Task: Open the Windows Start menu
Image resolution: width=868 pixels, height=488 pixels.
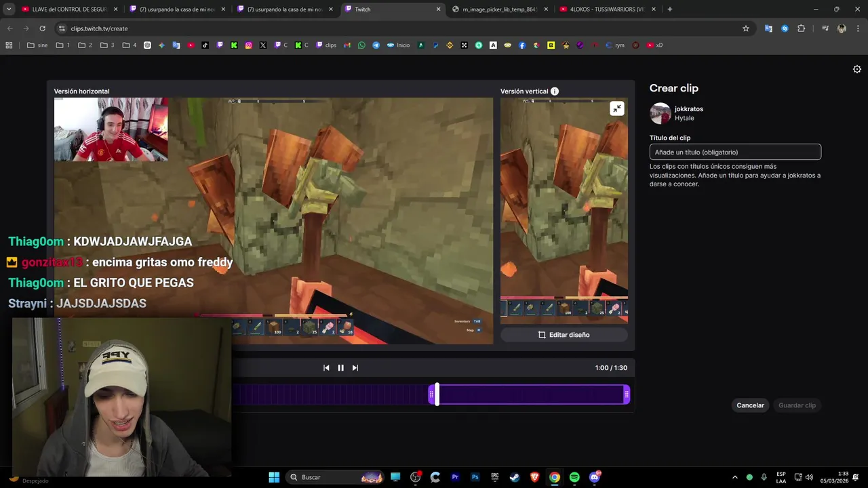Action: 274,477
